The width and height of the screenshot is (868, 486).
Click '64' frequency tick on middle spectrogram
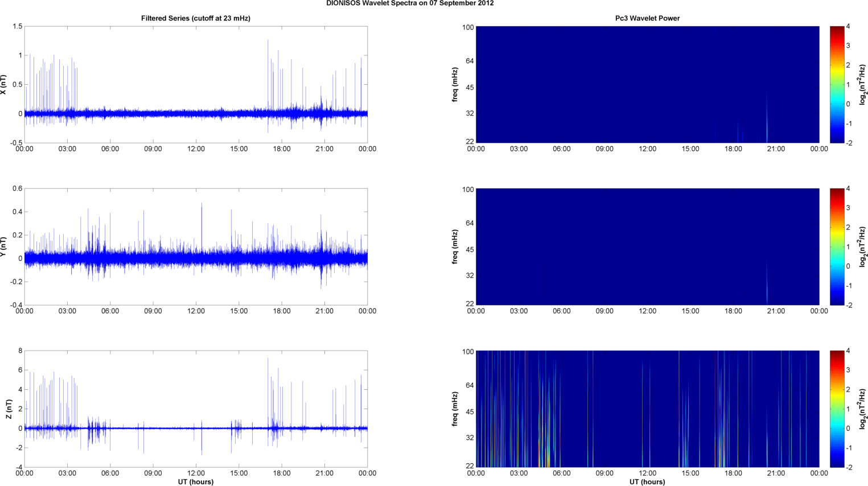tap(470, 224)
